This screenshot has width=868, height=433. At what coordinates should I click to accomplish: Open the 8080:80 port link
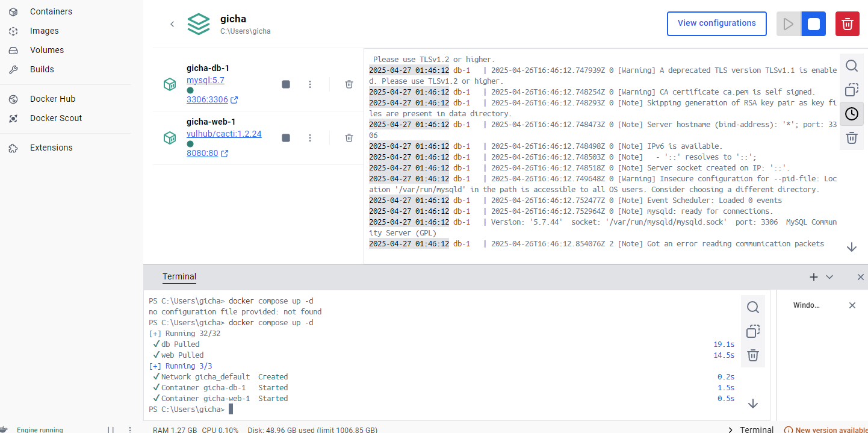coord(207,154)
